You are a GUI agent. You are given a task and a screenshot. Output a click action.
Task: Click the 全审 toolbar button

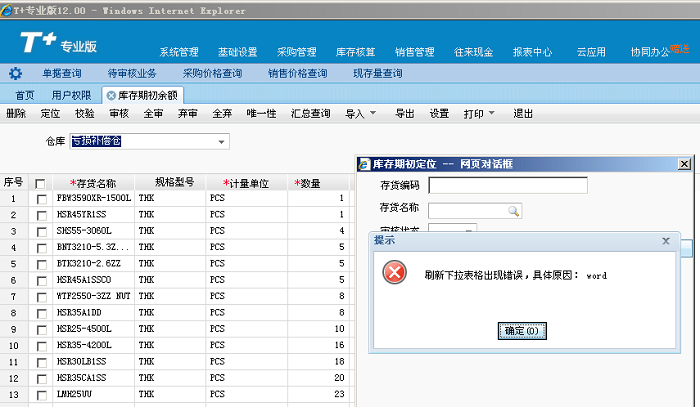tap(153, 114)
